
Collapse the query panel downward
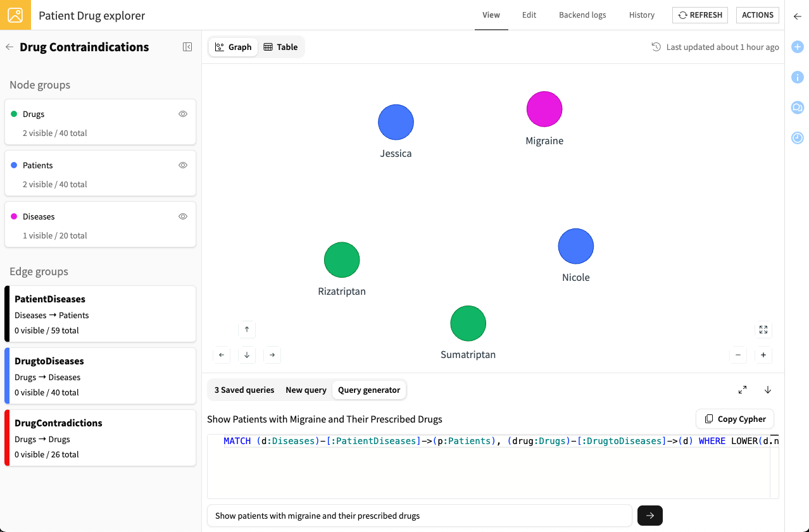(x=768, y=390)
